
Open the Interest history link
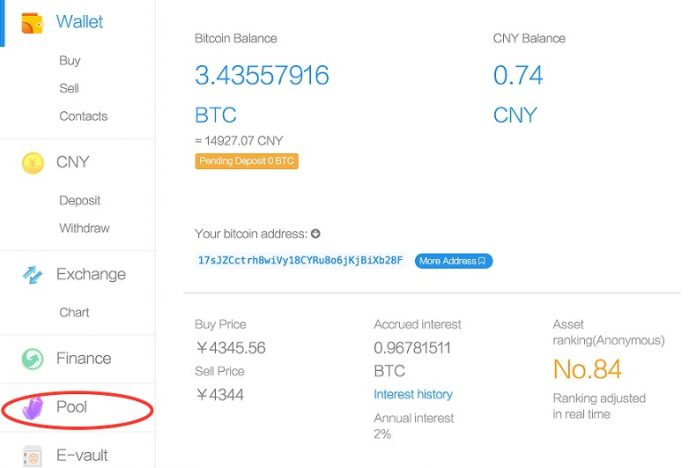(x=413, y=394)
